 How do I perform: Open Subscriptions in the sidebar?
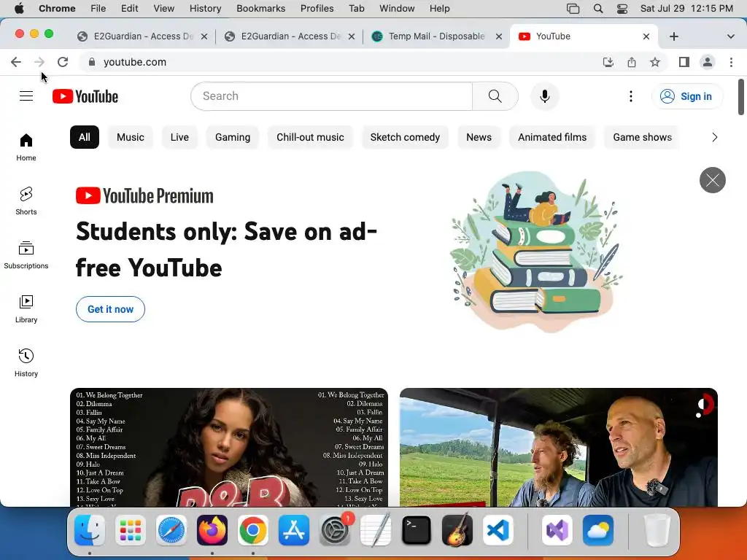point(26,254)
